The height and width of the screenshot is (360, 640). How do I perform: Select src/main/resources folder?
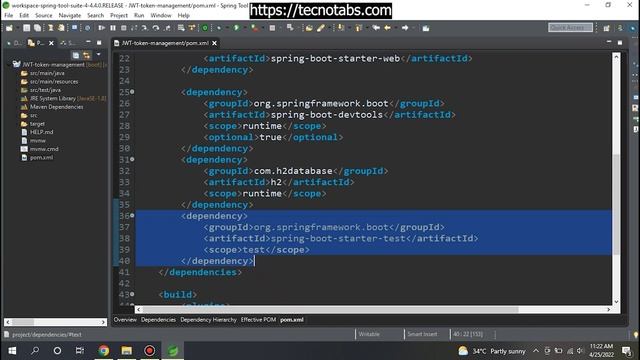pyautogui.click(x=53, y=82)
